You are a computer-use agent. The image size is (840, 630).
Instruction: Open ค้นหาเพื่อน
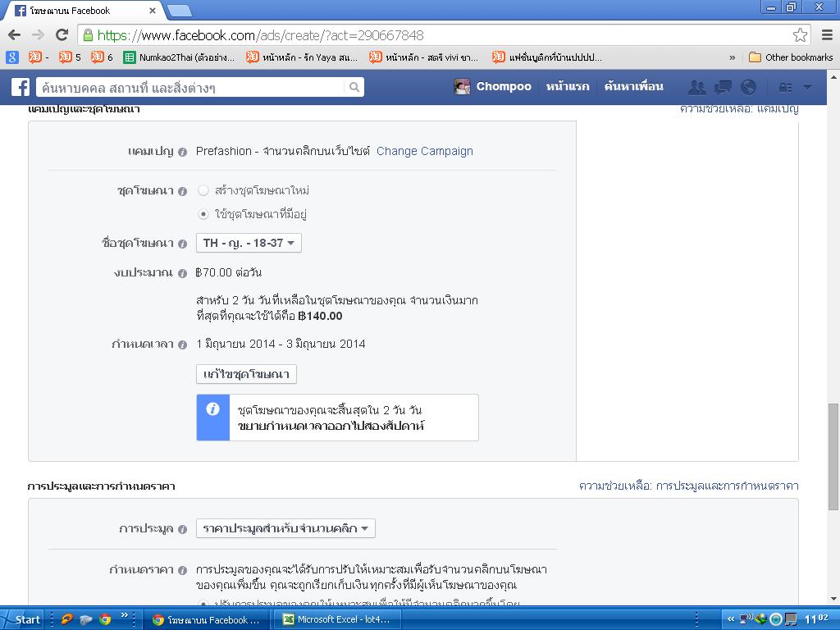[634, 86]
